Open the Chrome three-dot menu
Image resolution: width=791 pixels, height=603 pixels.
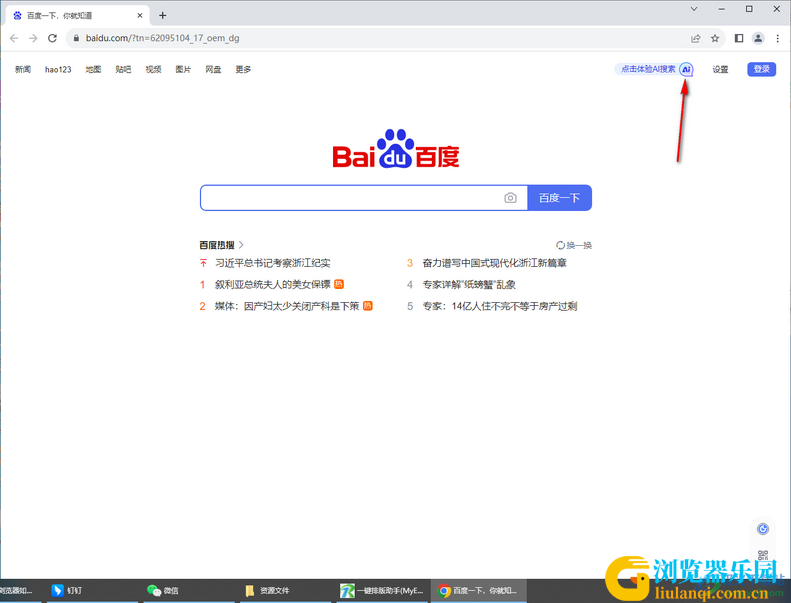(x=777, y=38)
